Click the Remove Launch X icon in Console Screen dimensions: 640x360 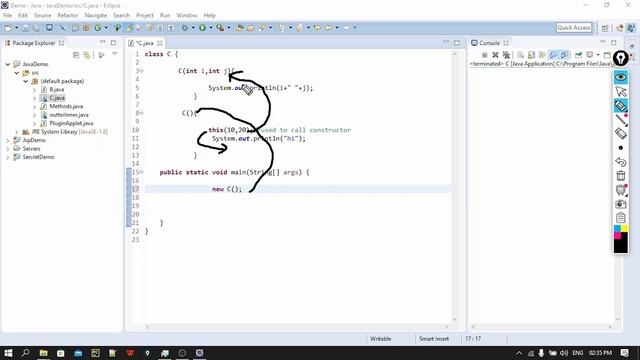pyautogui.click(x=495, y=55)
